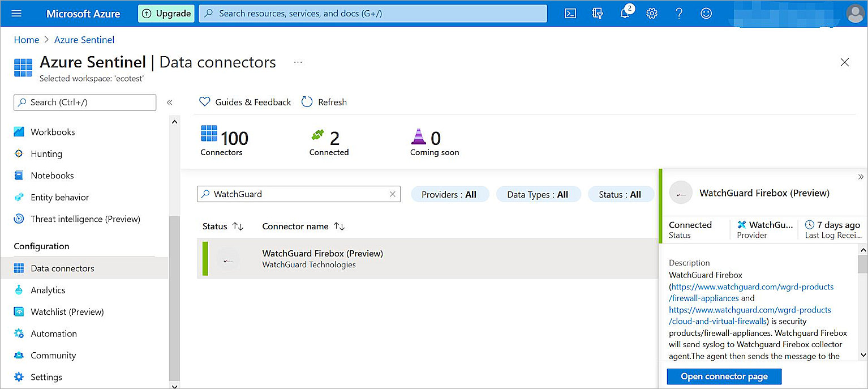Open the Community section

51,355
